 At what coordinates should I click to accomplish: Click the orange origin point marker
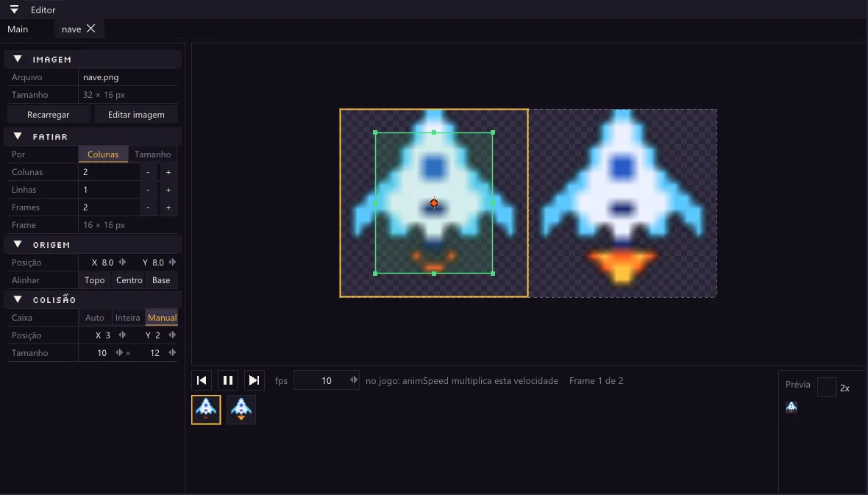click(x=434, y=203)
